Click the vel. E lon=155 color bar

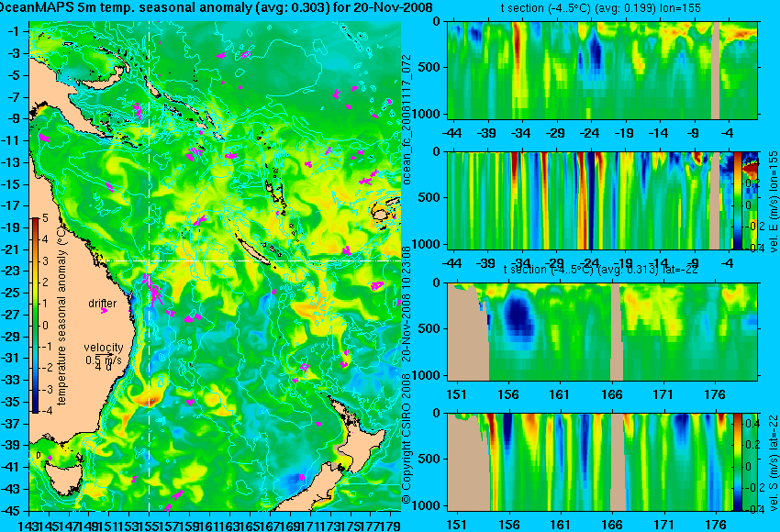coord(738,200)
